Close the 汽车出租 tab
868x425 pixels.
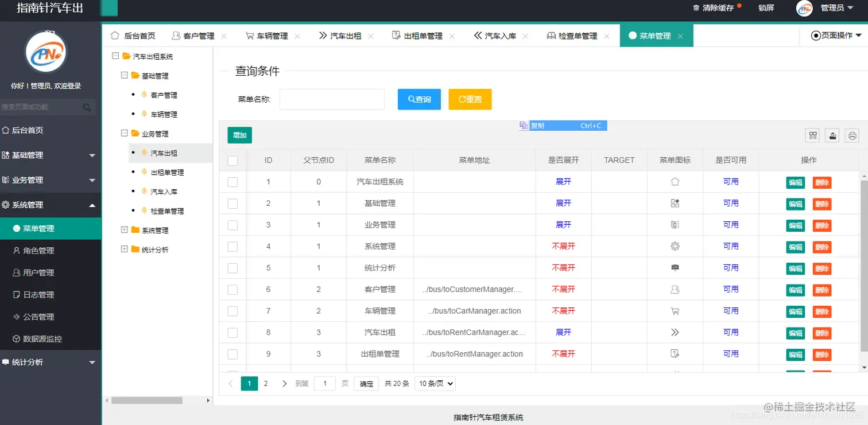pyautogui.click(x=371, y=36)
